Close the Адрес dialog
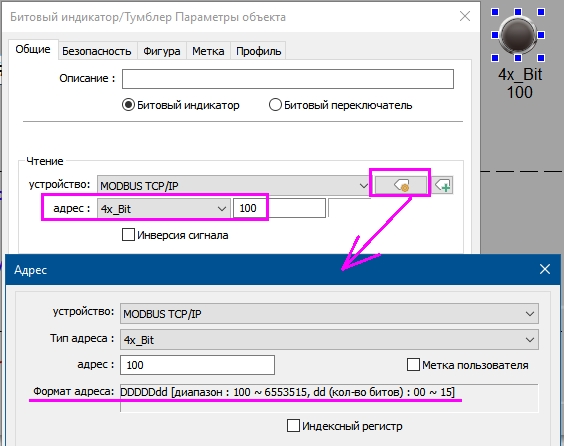This screenshot has width=564, height=446. 545,269
